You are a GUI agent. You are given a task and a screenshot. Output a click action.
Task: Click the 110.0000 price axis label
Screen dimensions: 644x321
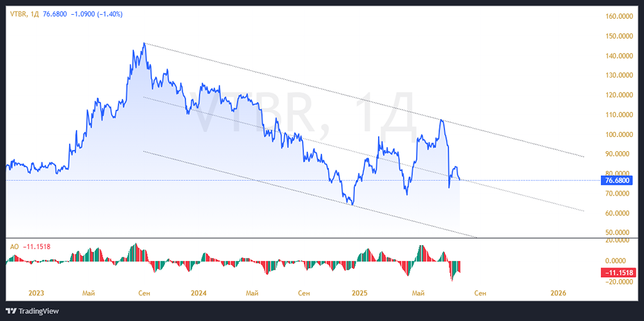620,115
